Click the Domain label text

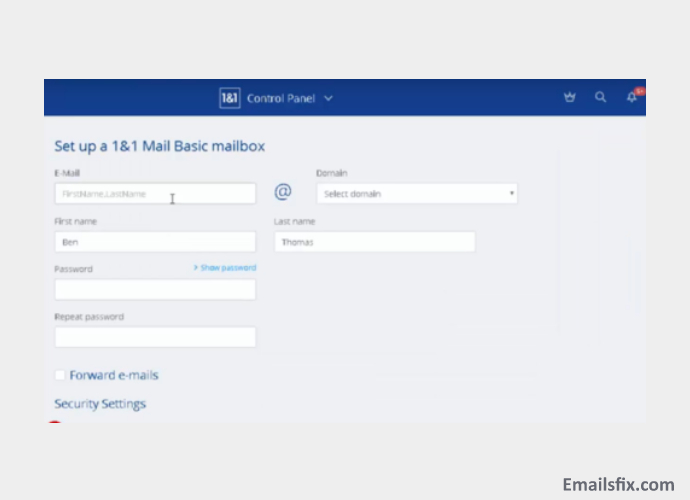point(332,173)
